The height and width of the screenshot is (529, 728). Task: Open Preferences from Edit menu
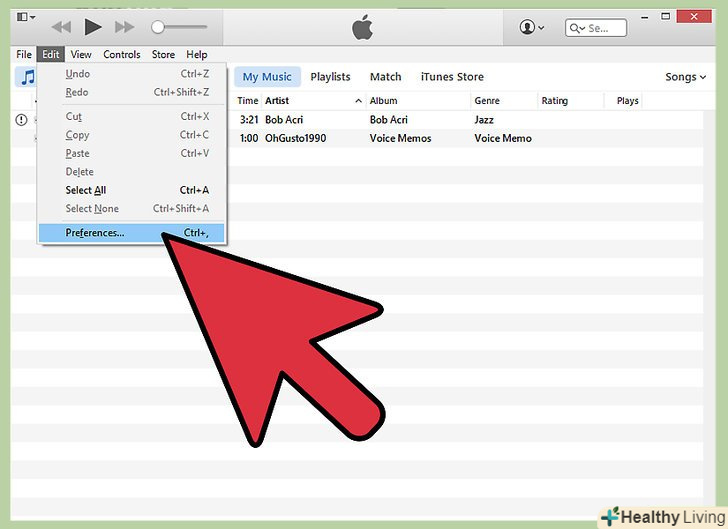click(x=132, y=233)
